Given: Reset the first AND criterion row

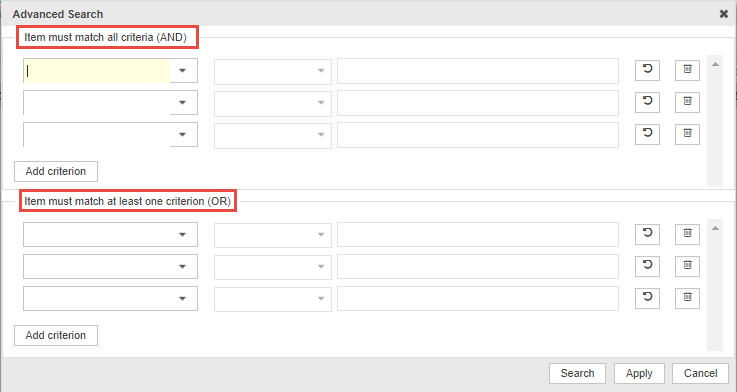Looking at the screenshot, I should pos(647,70).
